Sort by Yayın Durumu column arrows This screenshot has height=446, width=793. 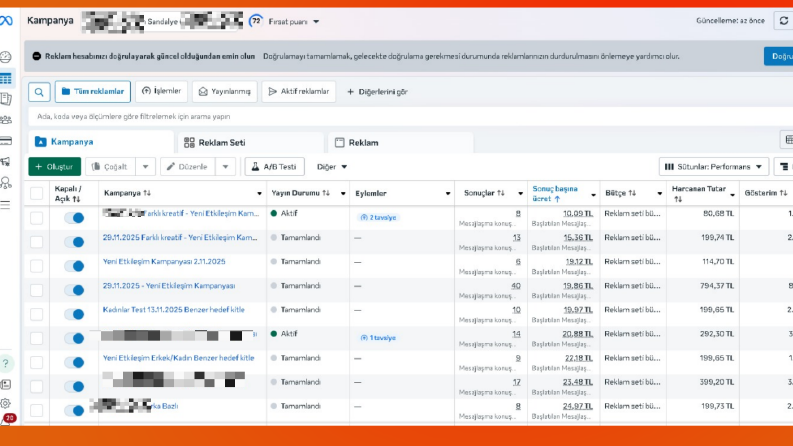coord(326,193)
